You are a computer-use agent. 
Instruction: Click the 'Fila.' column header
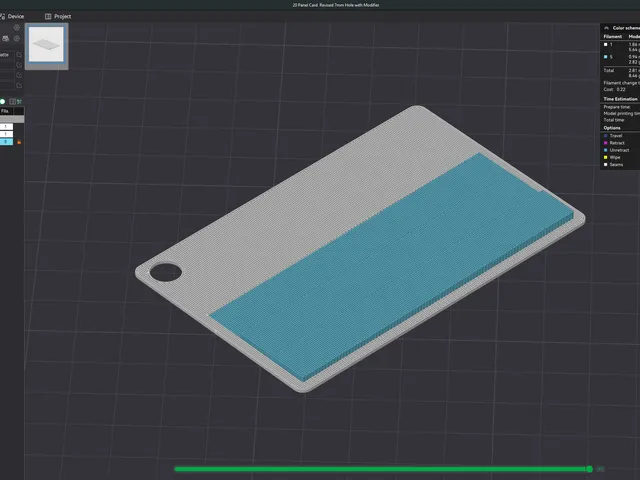pyautogui.click(x=5, y=111)
